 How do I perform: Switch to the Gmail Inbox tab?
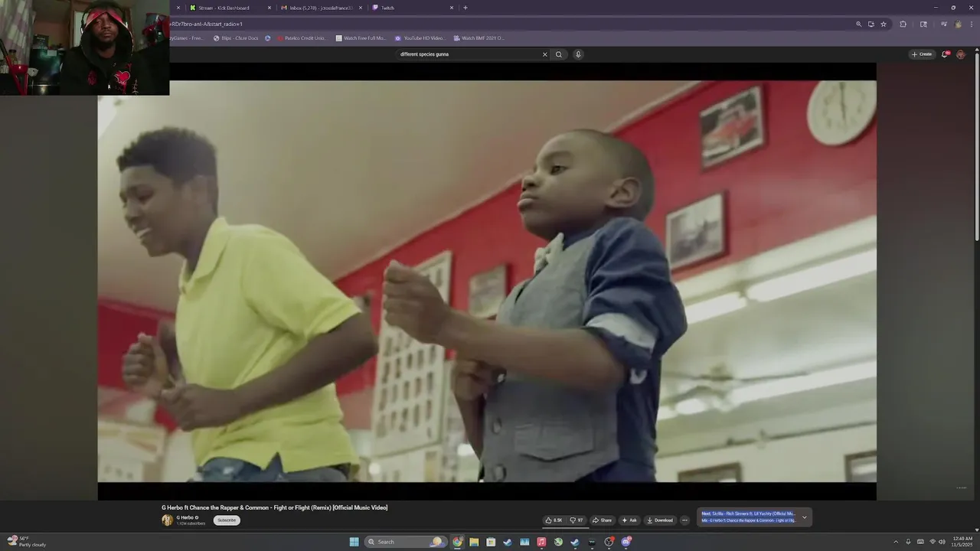pyautogui.click(x=321, y=8)
